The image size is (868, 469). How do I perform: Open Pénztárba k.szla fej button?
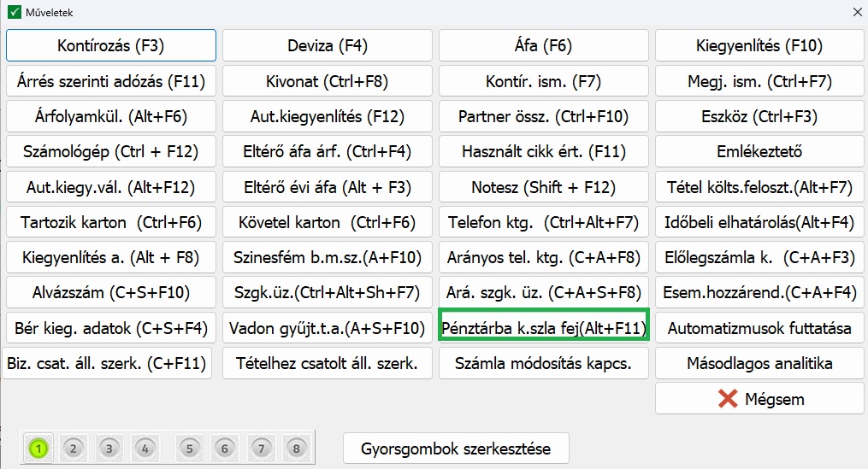click(544, 328)
